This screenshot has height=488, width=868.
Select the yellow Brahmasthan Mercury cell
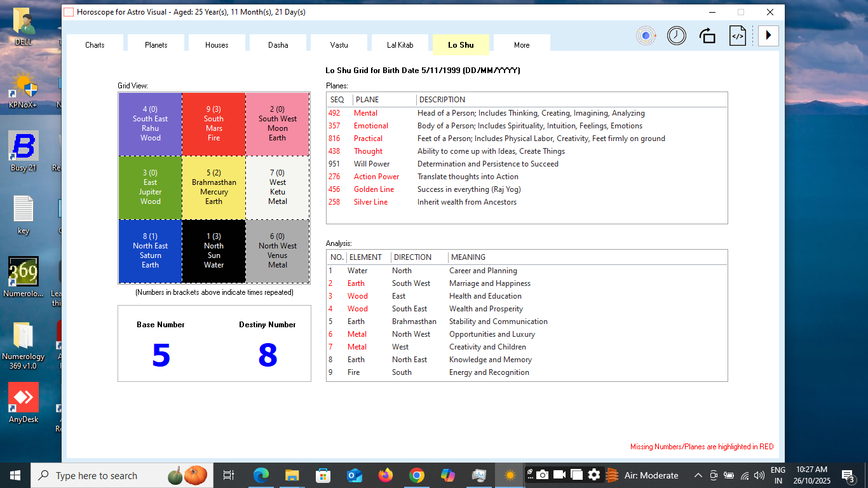click(x=214, y=188)
